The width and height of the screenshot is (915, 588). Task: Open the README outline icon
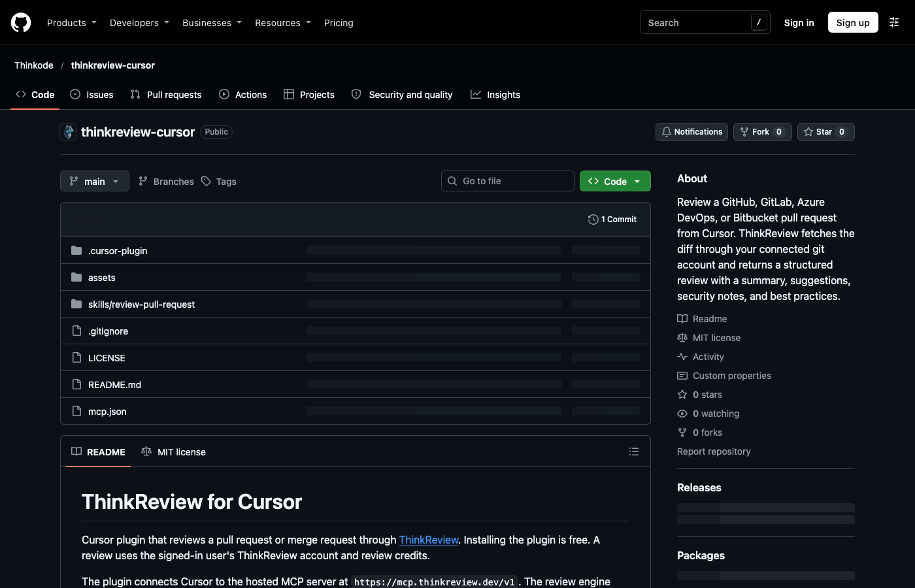pos(633,451)
